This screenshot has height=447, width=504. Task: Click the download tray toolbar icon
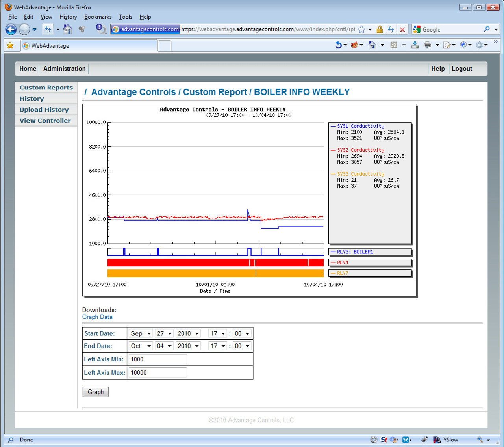click(415, 45)
